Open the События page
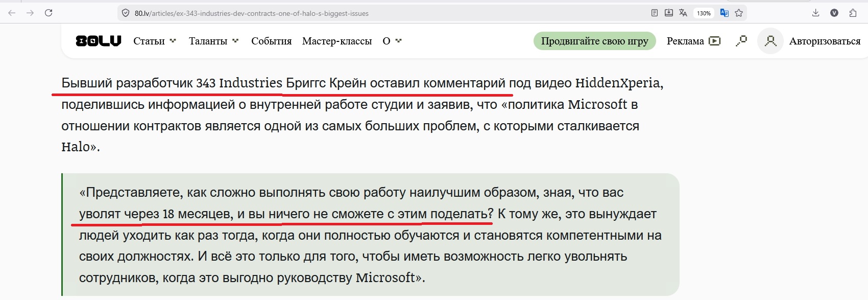The height and width of the screenshot is (300, 868). 271,41
